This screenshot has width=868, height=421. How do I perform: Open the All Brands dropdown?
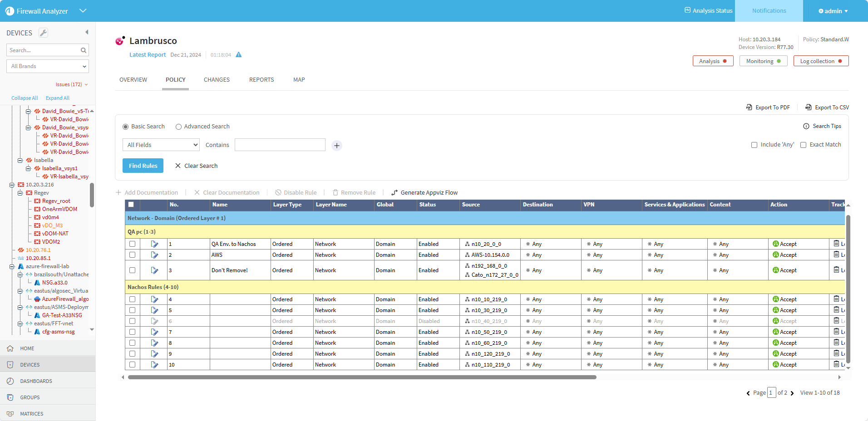point(48,66)
